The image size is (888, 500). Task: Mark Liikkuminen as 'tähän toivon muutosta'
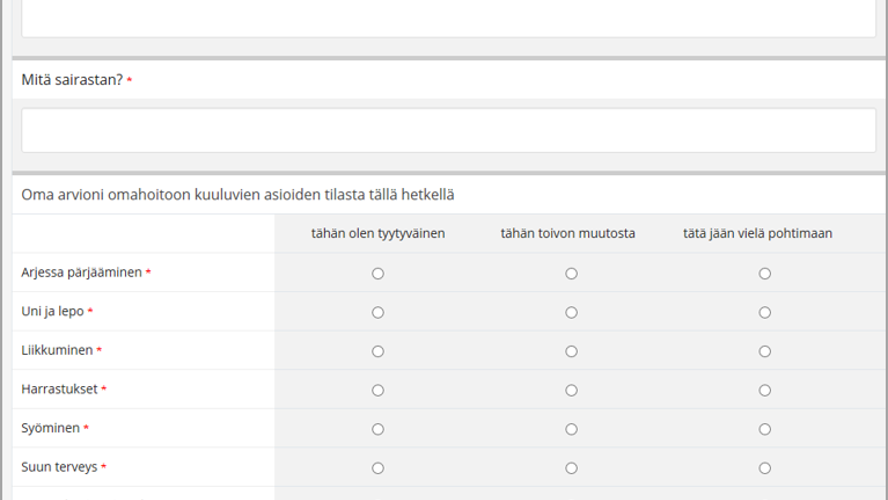click(571, 351)
